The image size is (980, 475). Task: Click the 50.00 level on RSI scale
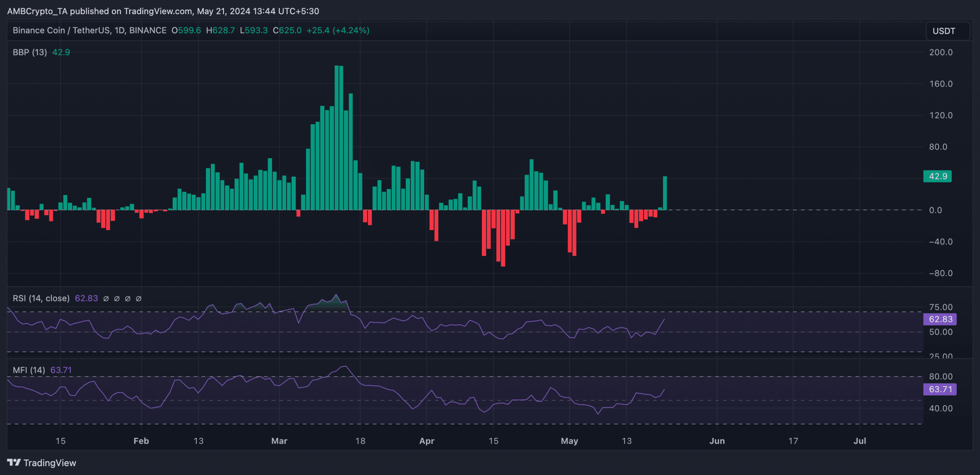point(941,332)
